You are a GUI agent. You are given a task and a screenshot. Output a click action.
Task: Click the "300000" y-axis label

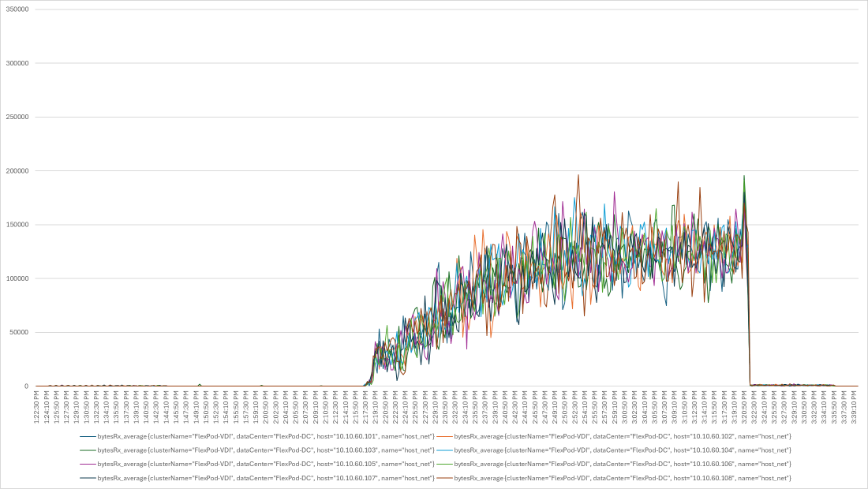coord(17,63)
